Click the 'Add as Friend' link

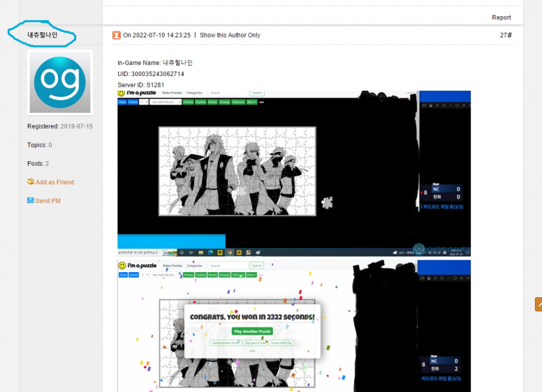55,182
